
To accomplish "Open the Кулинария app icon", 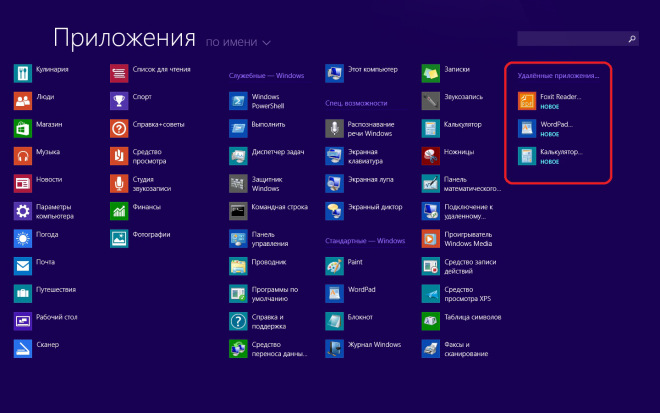I will point(23,73).
